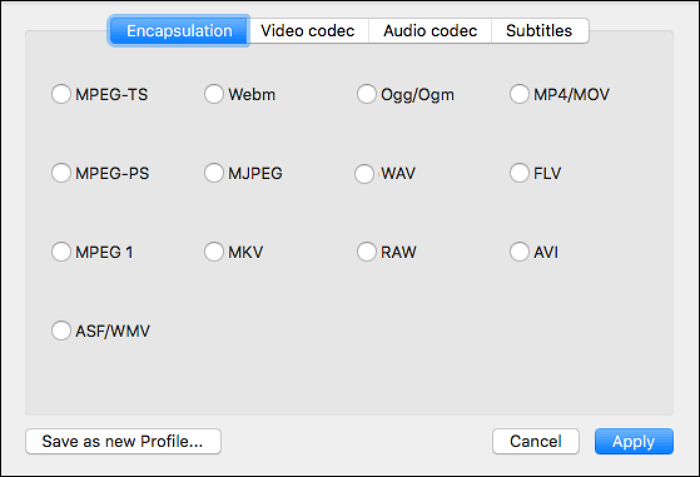Image resolution: width=700 pixels, height=477 pixels.
Task: Select the MPEG-PS radio button
Action: click(61, 173)
